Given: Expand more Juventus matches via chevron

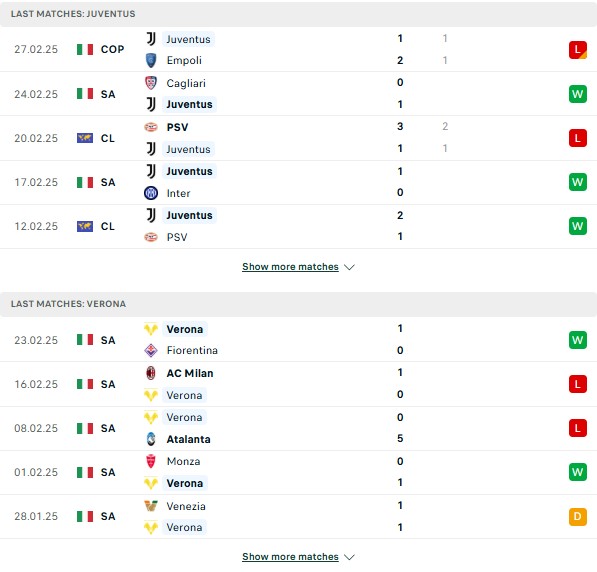Looking at the screenshot, I should 349,267.
